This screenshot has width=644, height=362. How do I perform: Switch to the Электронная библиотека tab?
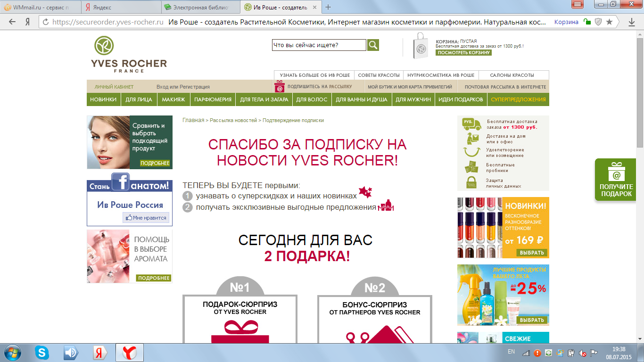[x=200, y=7]
